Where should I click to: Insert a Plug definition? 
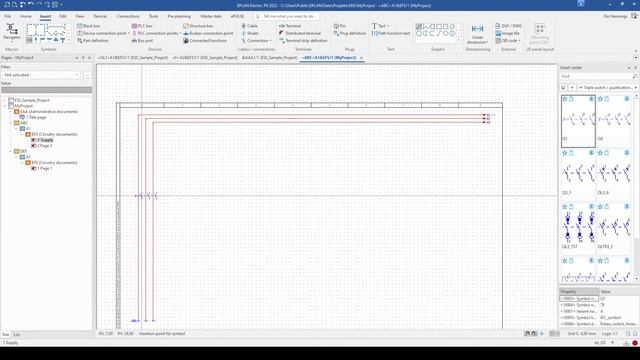point(350,33)
